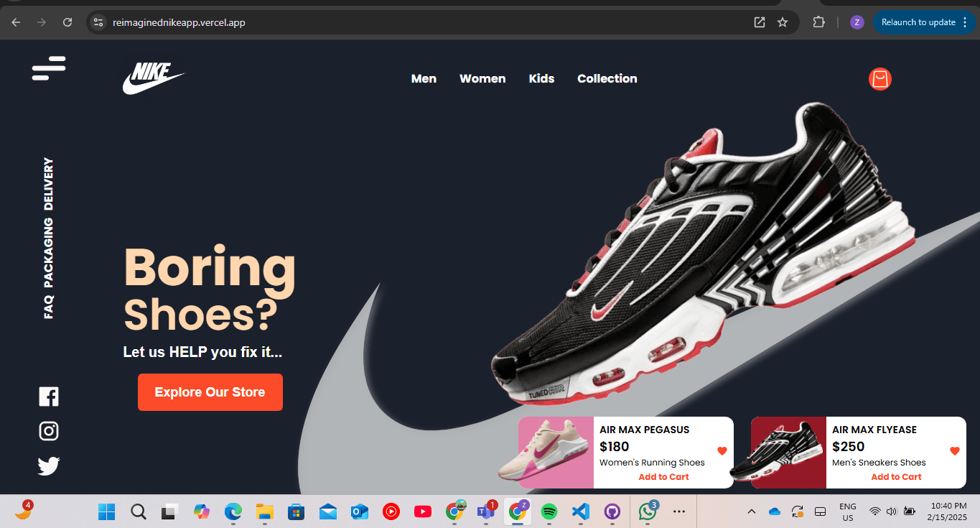Open the vertical DELIVERY link

(48, 184)
